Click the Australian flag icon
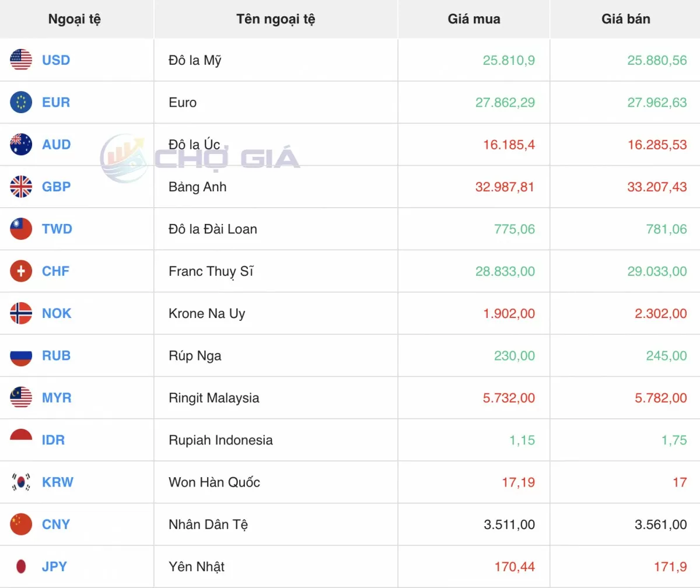This screenshot has height=588, width=700. [x=21, y=145]
